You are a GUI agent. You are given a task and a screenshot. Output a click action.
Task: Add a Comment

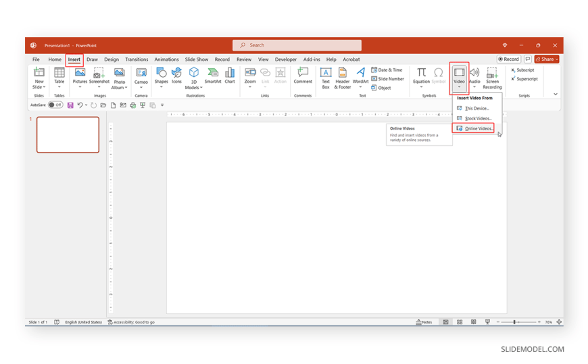pyautogui.click(x=303, y=76)
